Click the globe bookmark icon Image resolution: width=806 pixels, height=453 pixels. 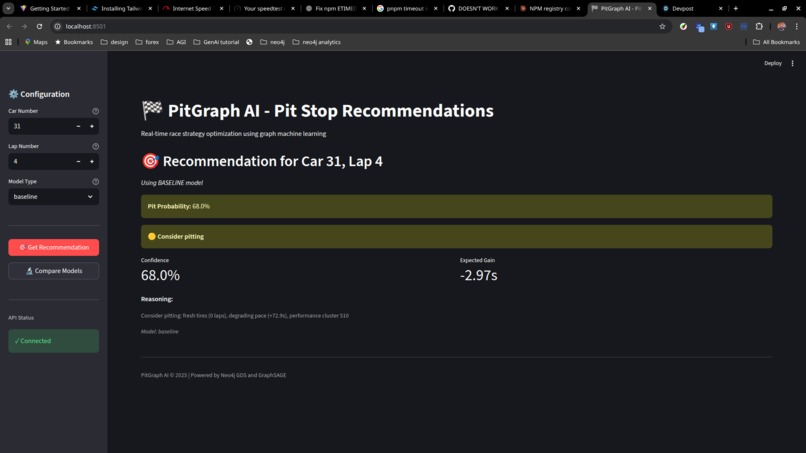point(249,42)
